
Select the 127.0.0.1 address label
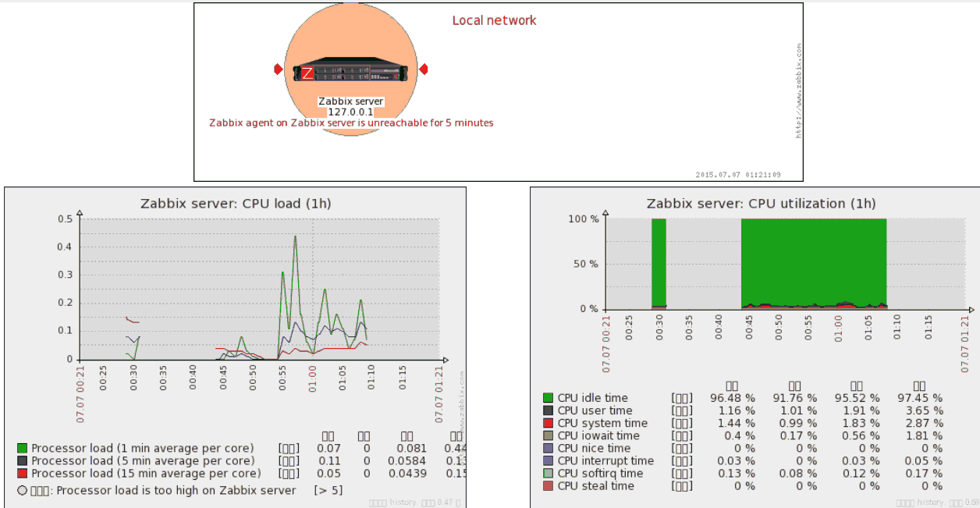coord(351,112)
